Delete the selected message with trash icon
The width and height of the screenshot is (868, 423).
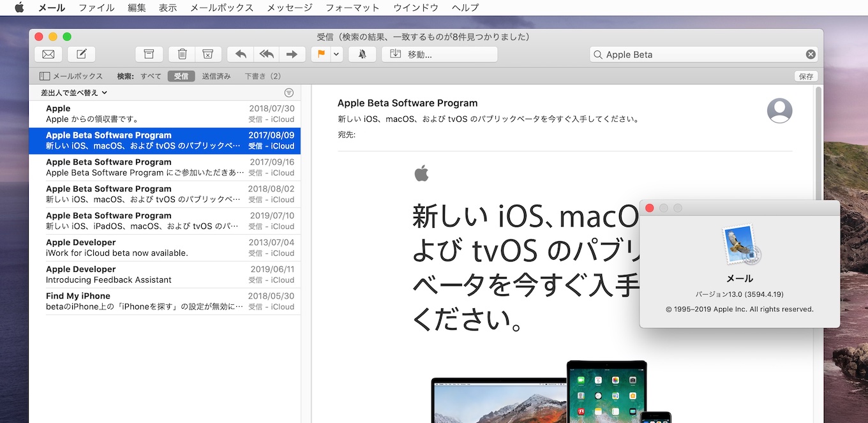click(x=182, y=54)
